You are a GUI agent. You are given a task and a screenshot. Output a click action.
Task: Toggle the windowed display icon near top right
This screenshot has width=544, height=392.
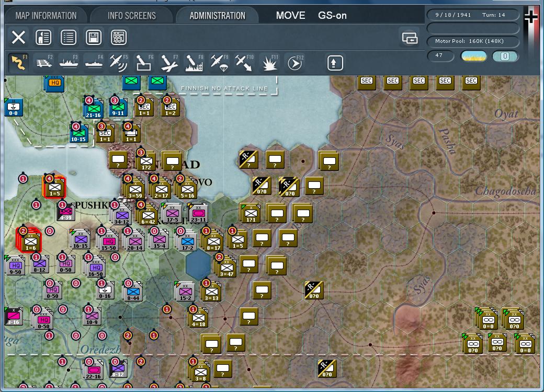410,38
